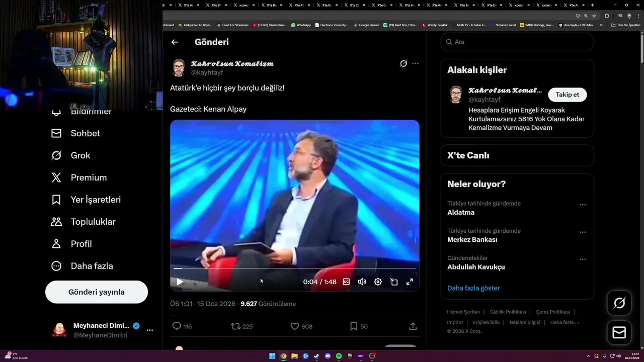644x362 pixels.
Task: Mute the video volume
Action: pos(362,282)
